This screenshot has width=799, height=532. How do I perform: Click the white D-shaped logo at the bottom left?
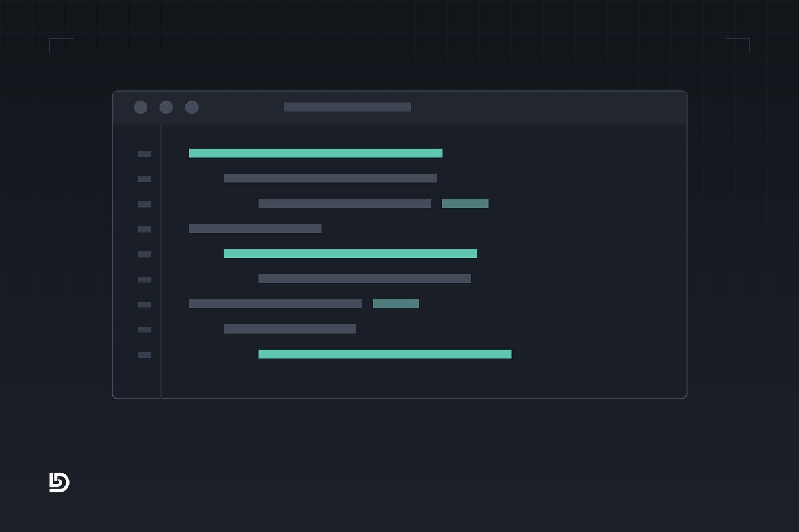tap(59, 482)
